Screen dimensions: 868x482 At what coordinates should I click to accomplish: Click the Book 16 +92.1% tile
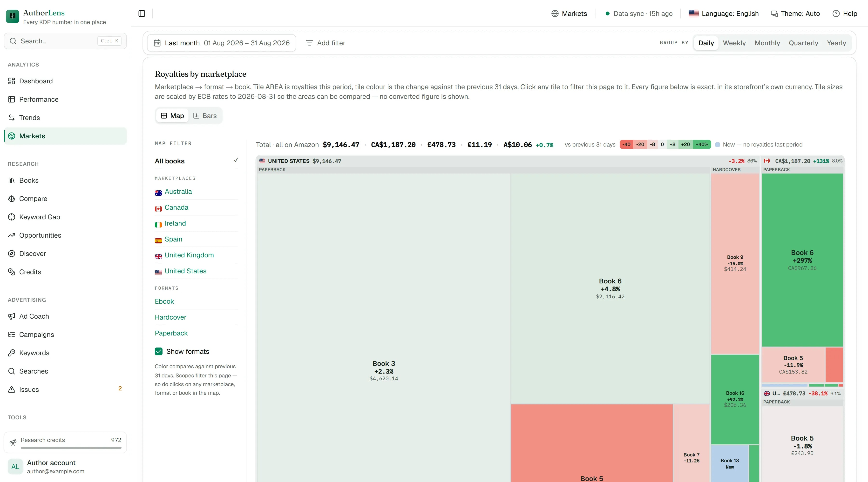pos(735,399)
